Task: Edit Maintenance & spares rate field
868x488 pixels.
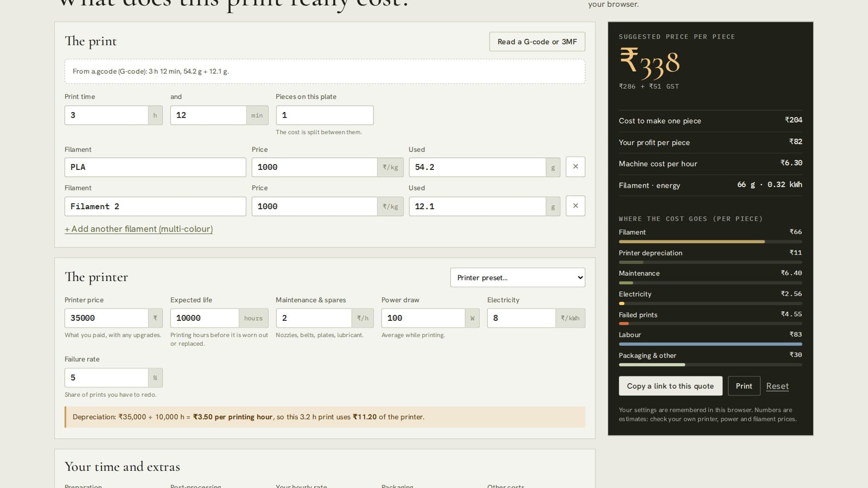Action: pos(314,318)
